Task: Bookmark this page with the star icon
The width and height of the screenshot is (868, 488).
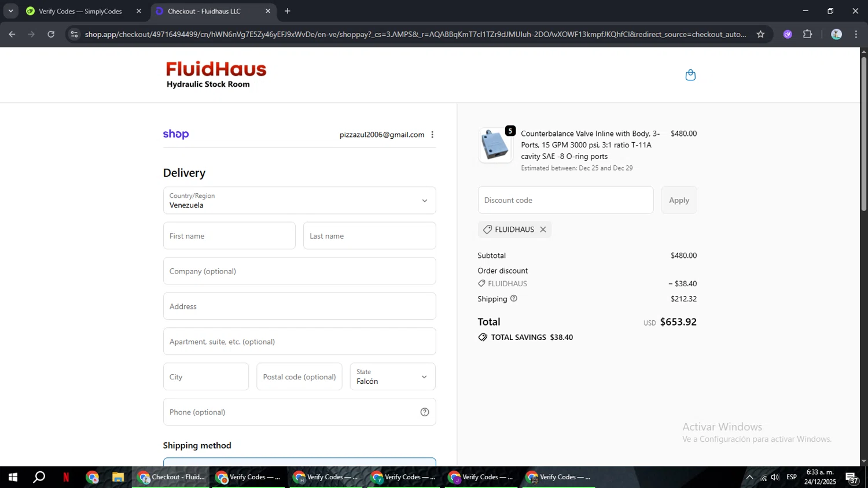Action: coord(760,34)
